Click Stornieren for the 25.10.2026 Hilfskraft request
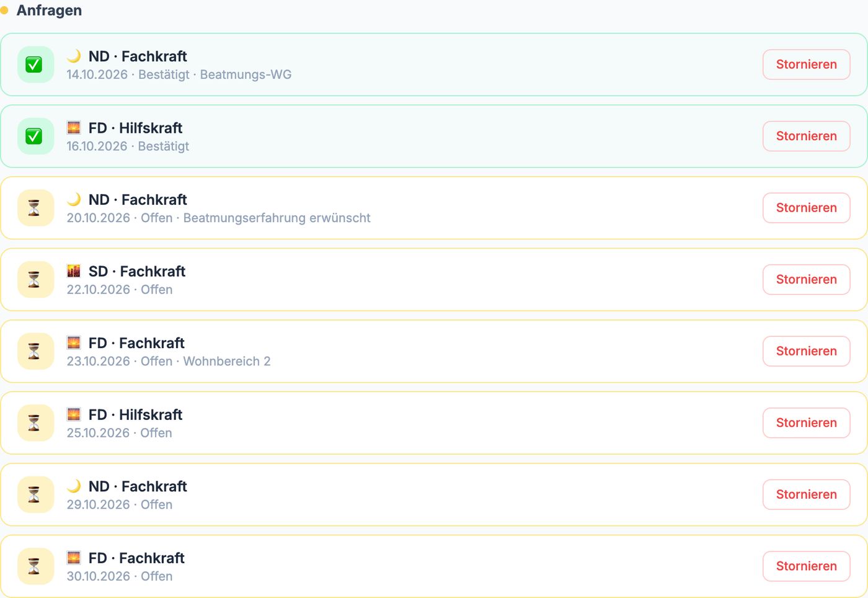 pos(806,423)
